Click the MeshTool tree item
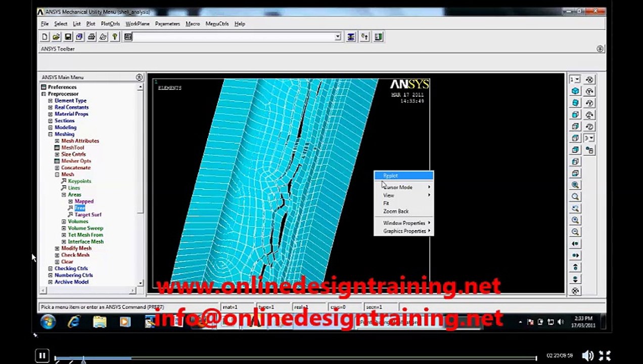The height and width of the screenshot is (364, 643). click(73, 148)
